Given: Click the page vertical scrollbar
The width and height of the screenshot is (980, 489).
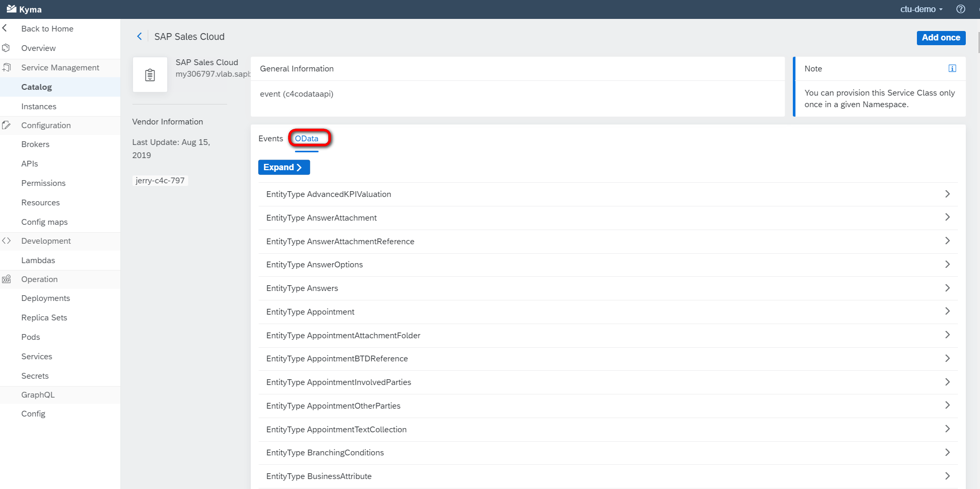Looking at the screenshot, I should click(978, 42).
